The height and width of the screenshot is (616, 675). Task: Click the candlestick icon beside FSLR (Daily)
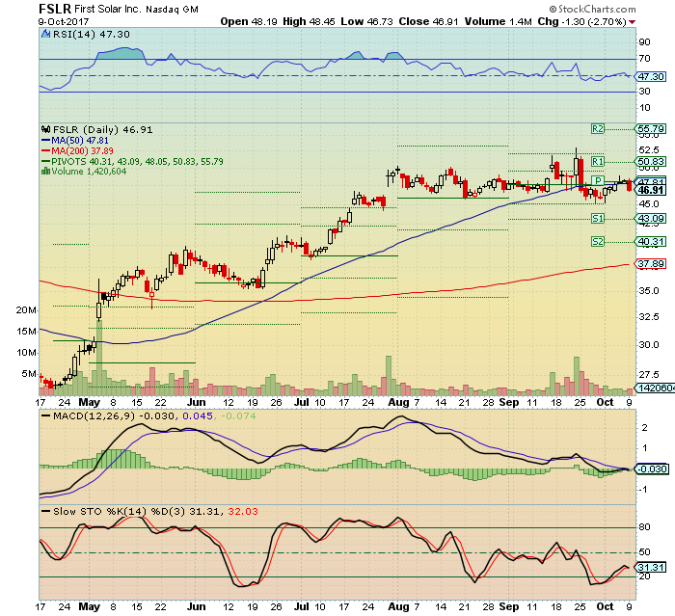[45, 129]
